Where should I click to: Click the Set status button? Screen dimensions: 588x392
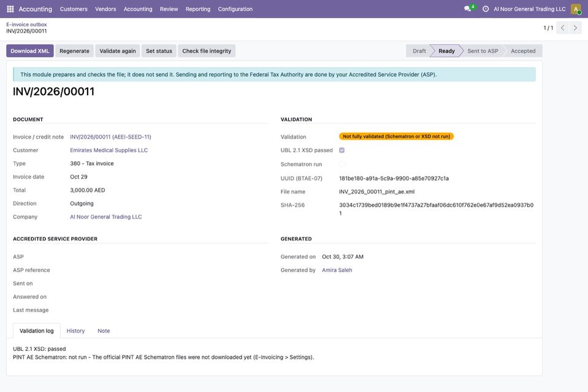tap(159, 51)
